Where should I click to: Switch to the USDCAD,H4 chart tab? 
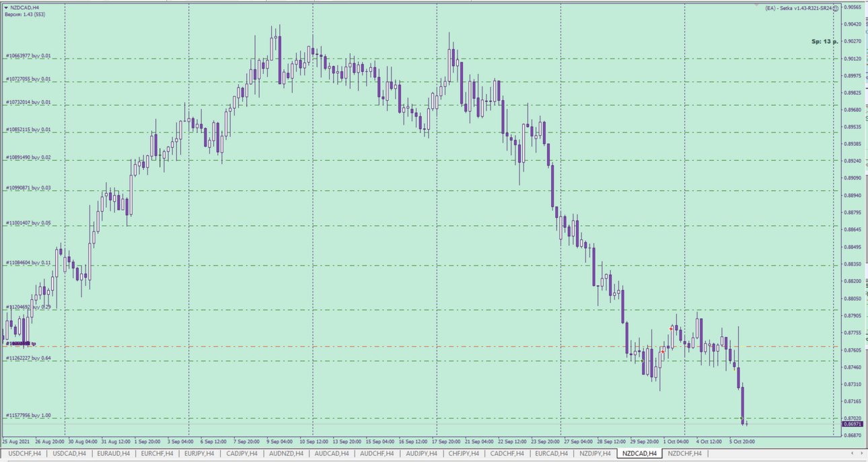click(69, 453)
